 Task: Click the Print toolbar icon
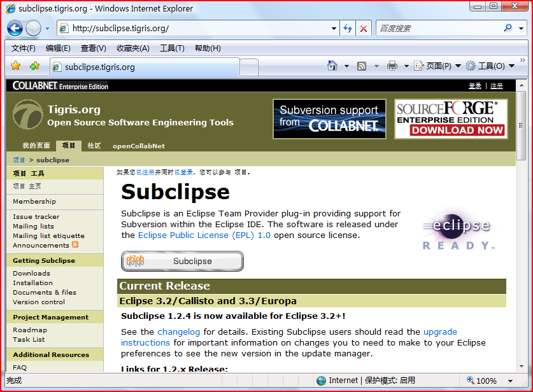(392, 66)
